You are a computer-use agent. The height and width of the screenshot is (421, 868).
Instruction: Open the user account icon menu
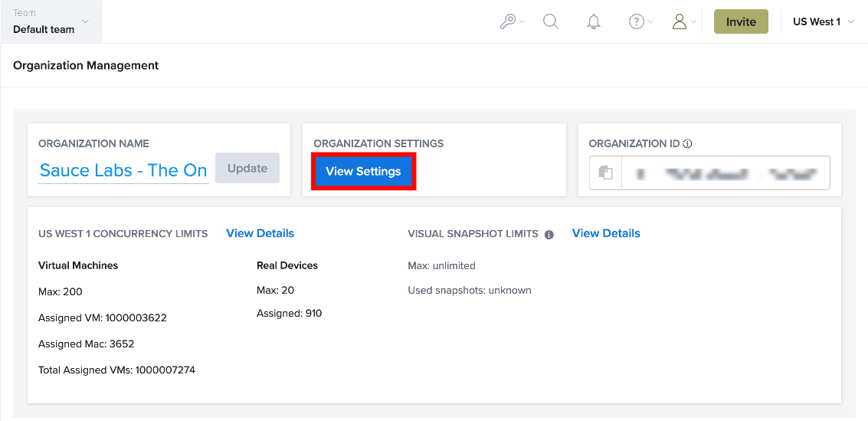683,21
